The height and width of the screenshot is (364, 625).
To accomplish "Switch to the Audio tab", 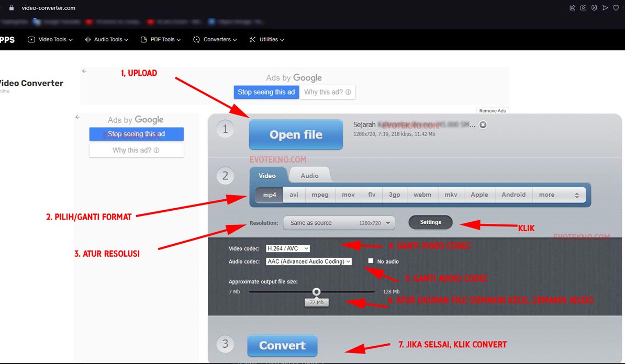I will point(309,176).
